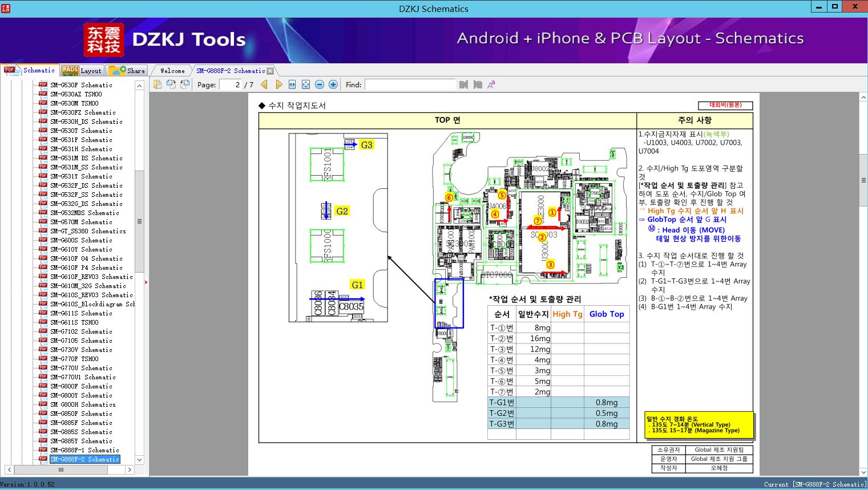Click the yellow pages icon left of Page

(x=157, y=84)
